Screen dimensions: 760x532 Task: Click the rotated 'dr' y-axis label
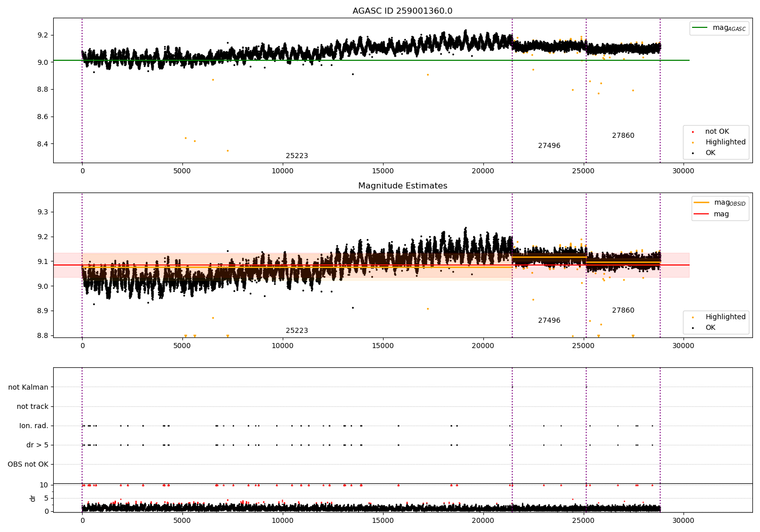(x=33, y=498)
